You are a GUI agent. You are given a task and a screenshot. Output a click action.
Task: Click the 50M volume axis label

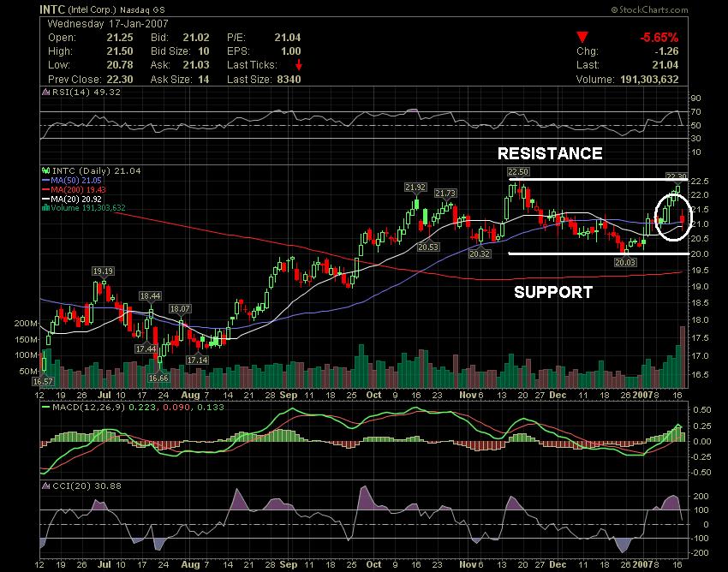coord(29,372)
